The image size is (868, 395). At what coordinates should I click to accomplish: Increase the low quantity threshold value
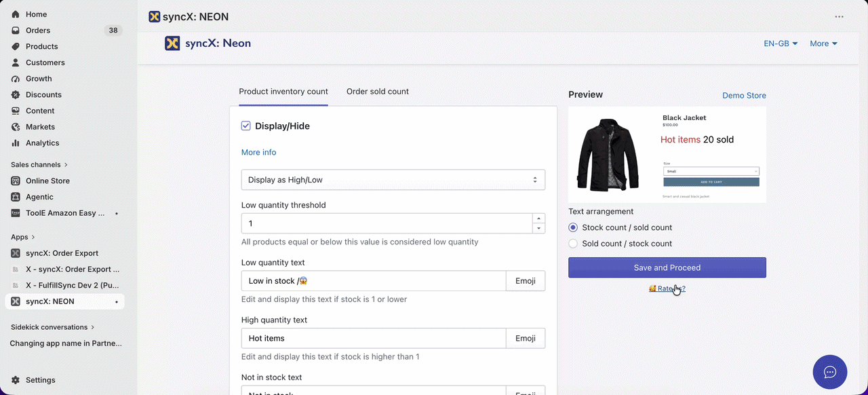tap(538, 219)
